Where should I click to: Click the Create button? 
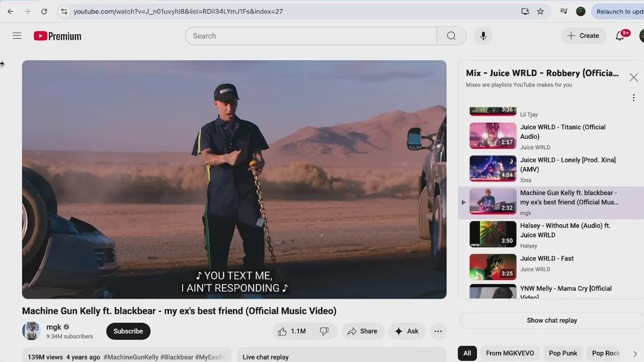[x=583, y=36]
